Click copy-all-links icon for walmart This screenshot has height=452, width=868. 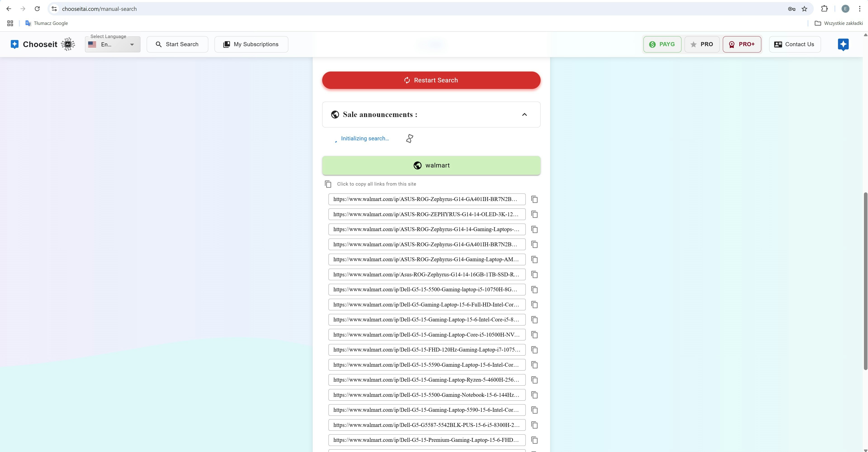coord(328,184)
